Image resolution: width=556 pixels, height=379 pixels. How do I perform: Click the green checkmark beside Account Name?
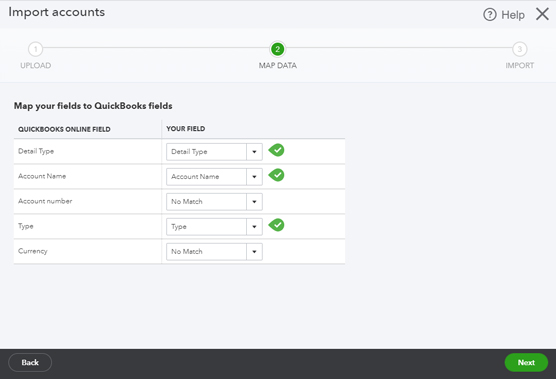[277, 175]
